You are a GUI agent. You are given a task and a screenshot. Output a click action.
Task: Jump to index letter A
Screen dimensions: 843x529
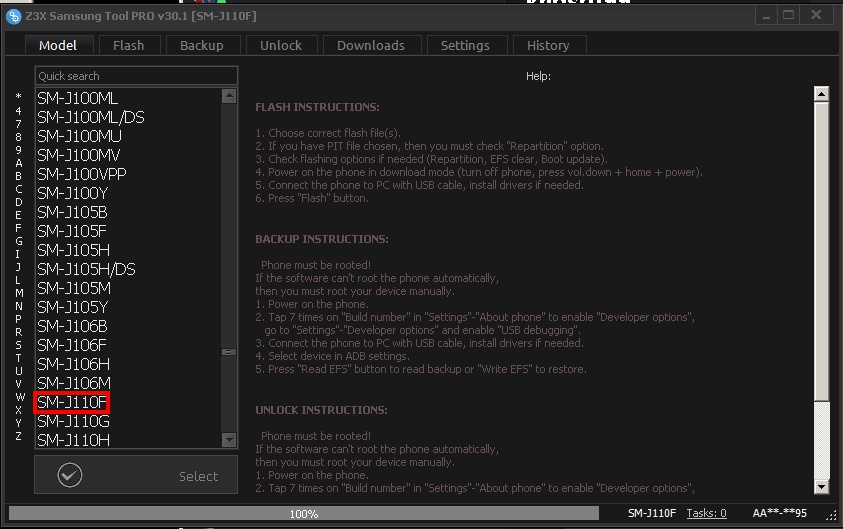(18, 163)
